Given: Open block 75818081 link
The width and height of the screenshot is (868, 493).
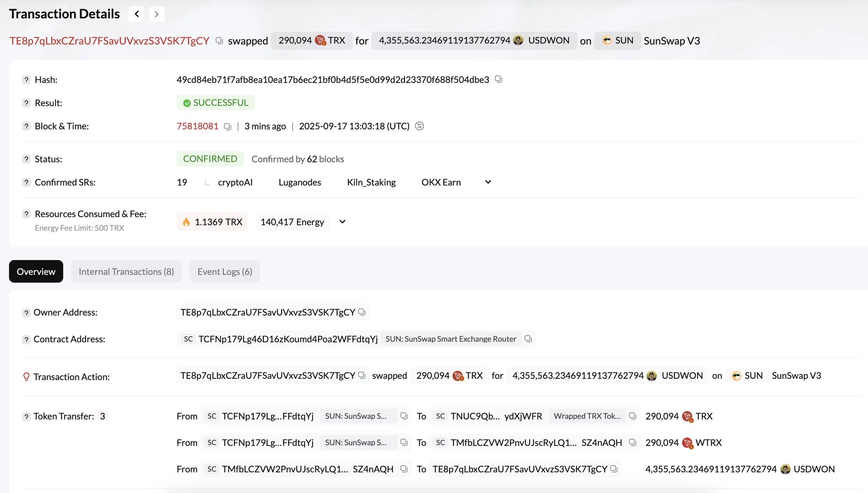Looking at the screenshot, I should coord(197,126).
